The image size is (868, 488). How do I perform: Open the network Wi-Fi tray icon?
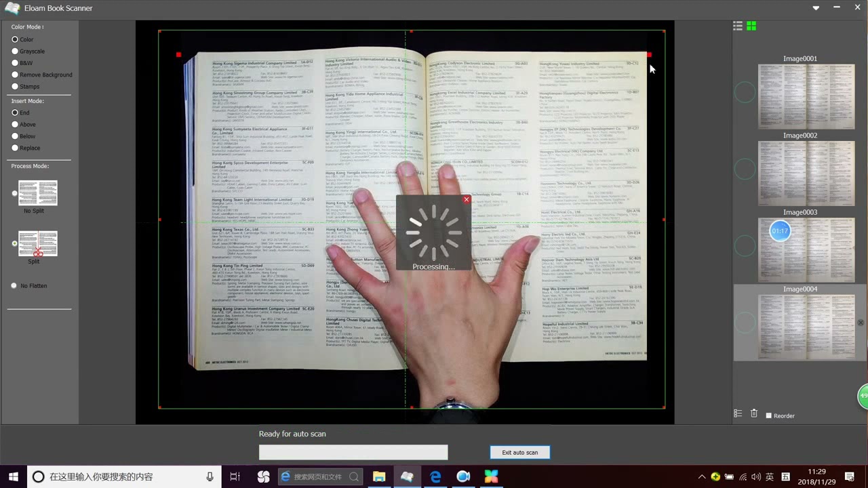pos(743,476)
